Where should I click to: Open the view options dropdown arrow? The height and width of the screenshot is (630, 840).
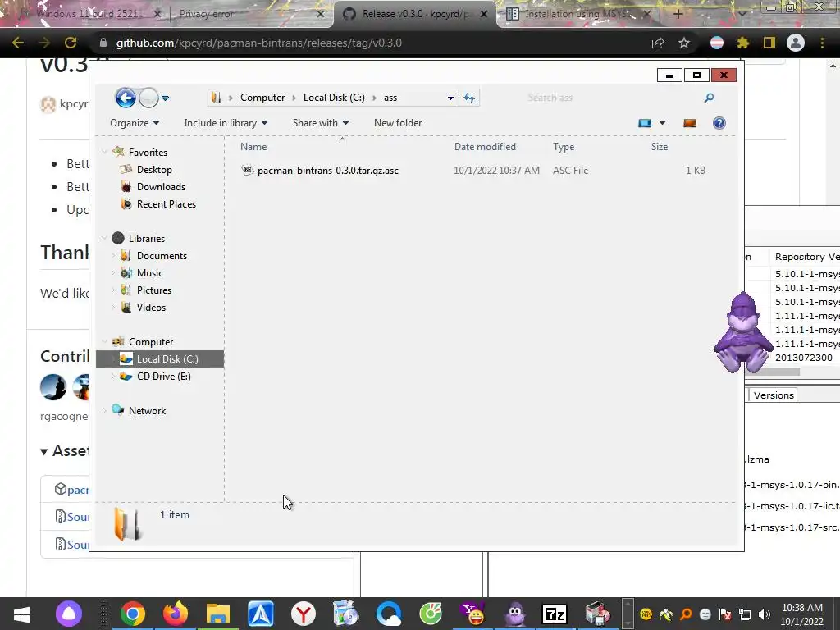pos(662,123)
